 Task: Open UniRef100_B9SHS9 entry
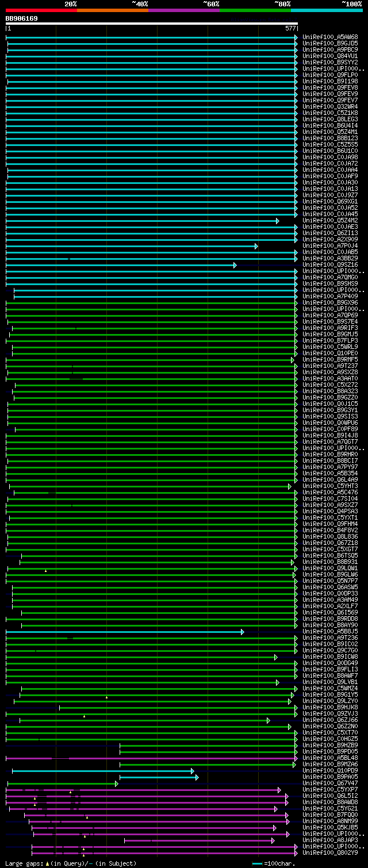coord(330,283)
